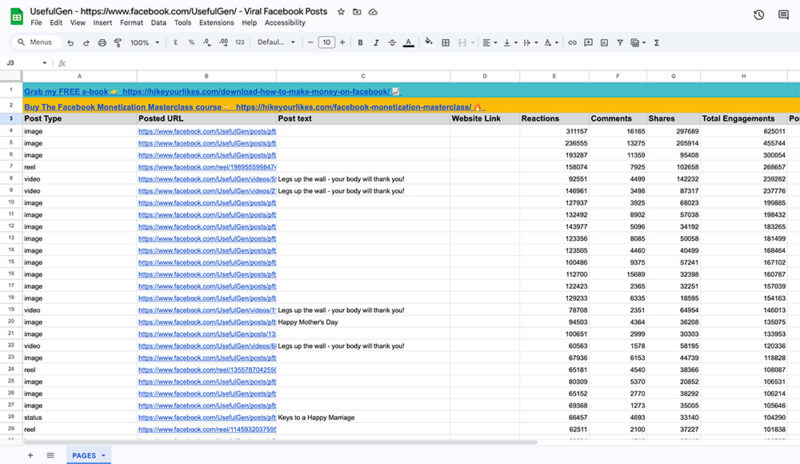
Task: Click the Functions sigma icon
Action: click(x=656, y=43)
